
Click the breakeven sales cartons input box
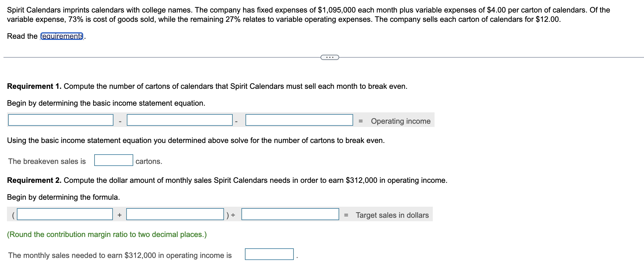pos(113,160)
